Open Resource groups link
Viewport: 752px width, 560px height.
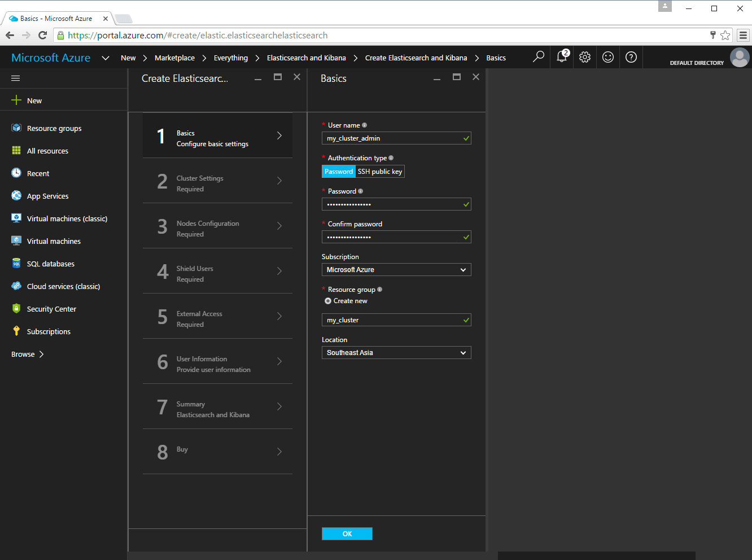54,128
